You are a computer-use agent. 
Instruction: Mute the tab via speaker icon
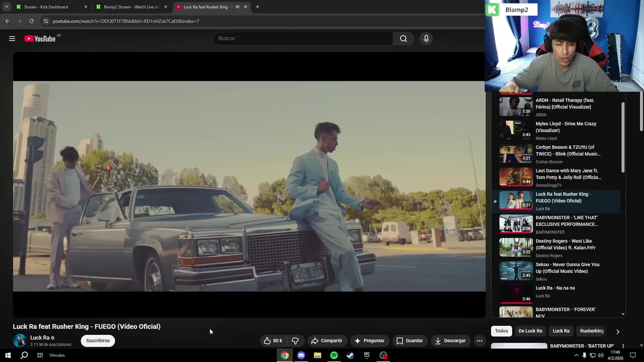(x=237, y=7)
